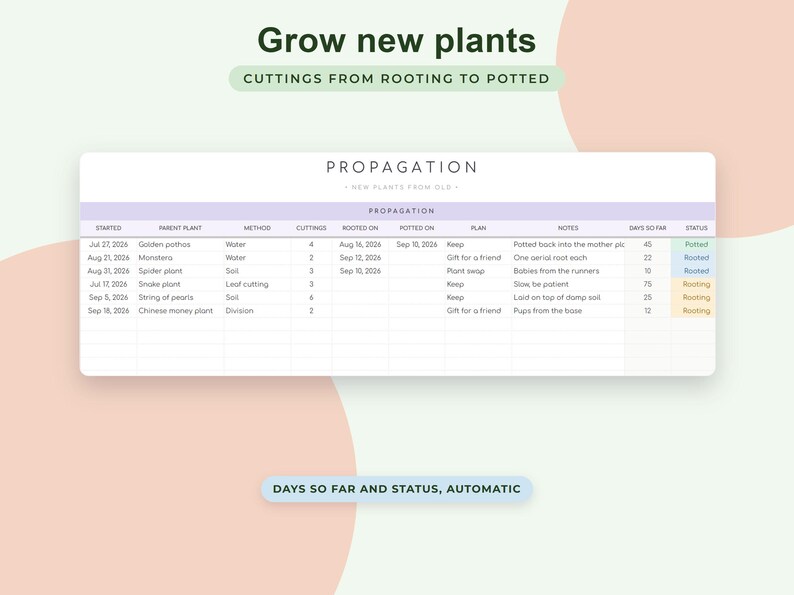Viewport: 794px width, 595px height.
Task: Click the CUTTINGS column header
Action: (311, 228)
